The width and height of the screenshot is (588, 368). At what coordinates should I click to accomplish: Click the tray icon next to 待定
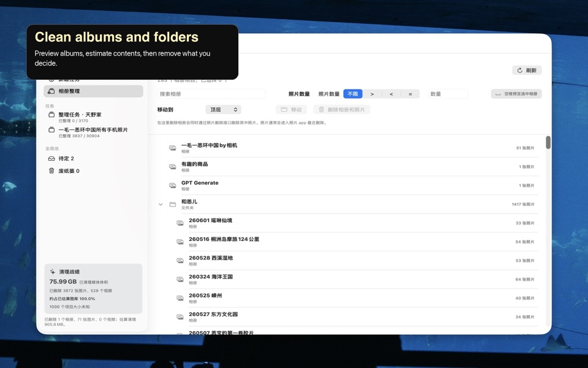click(x=51, y=158)
